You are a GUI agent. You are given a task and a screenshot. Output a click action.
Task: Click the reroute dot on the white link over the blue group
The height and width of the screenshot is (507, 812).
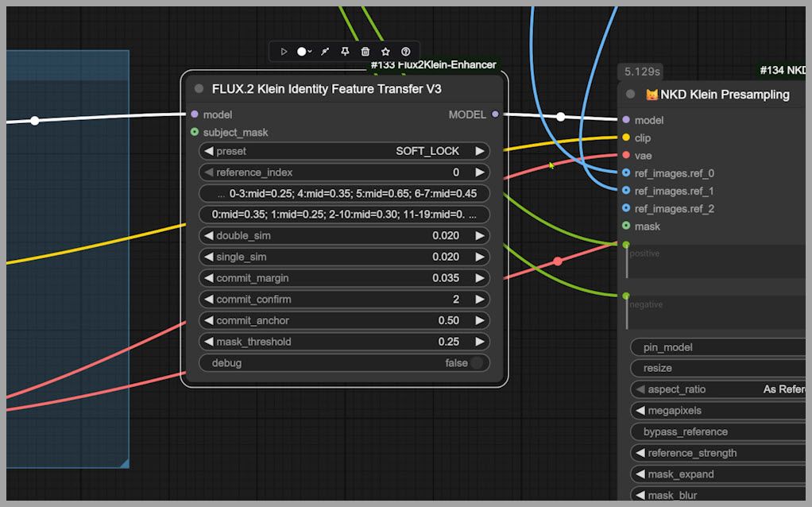(x=35, y=121)
